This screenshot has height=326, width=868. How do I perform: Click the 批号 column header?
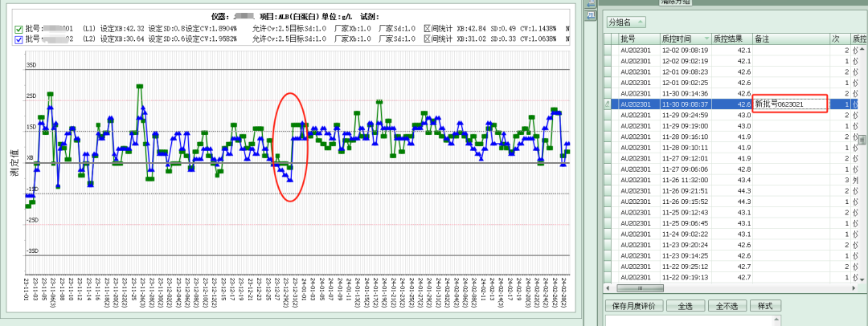pos(639,39)
